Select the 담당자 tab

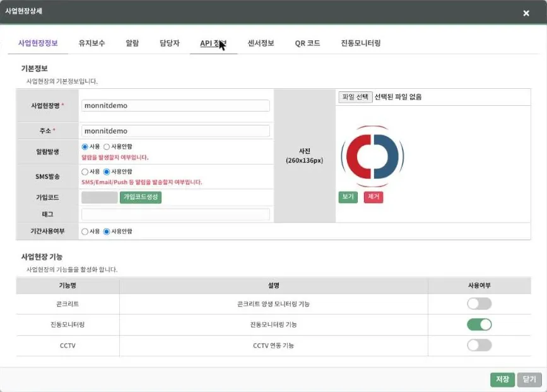[x=170, y=43]
